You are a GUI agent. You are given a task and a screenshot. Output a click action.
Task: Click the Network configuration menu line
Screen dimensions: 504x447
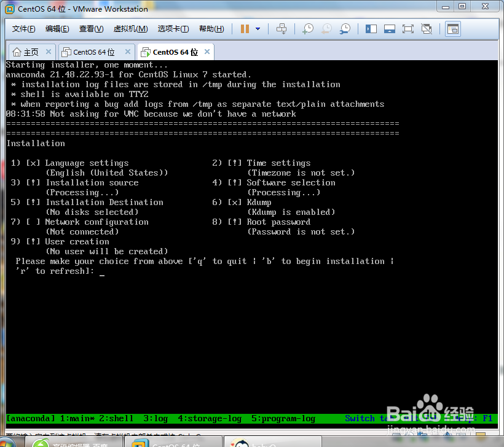tap(79, 222)
